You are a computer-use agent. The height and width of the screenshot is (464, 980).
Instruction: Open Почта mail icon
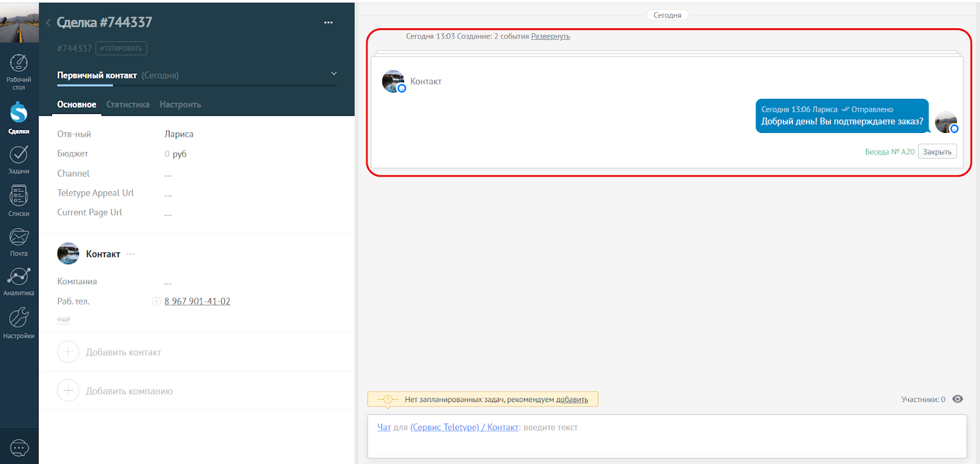(x=19, y=242)
